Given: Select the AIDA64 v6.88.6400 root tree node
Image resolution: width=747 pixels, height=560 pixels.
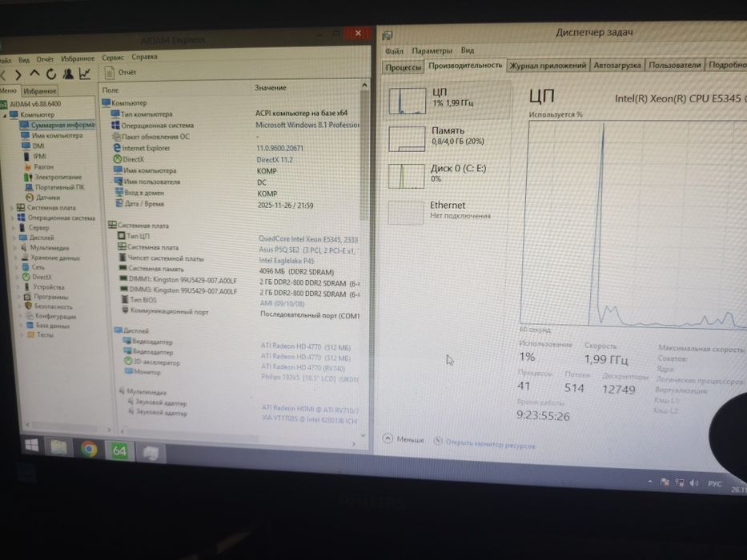Looking at the screenshot, I should tap(31, 103).
